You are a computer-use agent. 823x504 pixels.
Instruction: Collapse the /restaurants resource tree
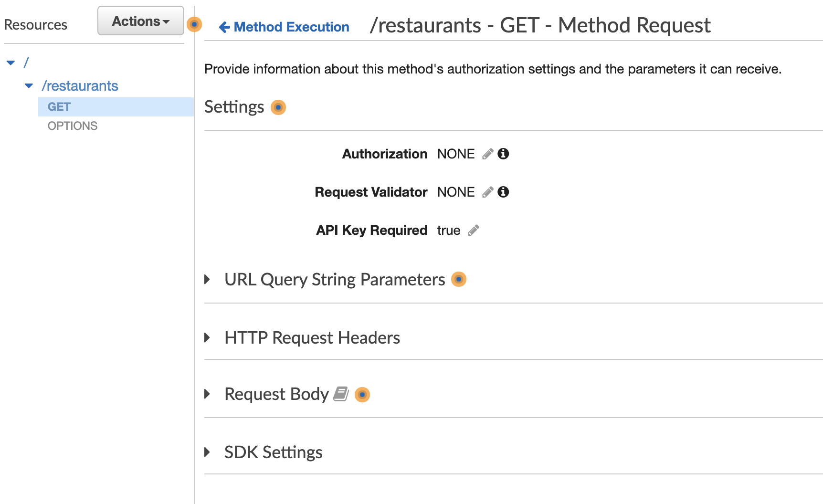point(29,86)
